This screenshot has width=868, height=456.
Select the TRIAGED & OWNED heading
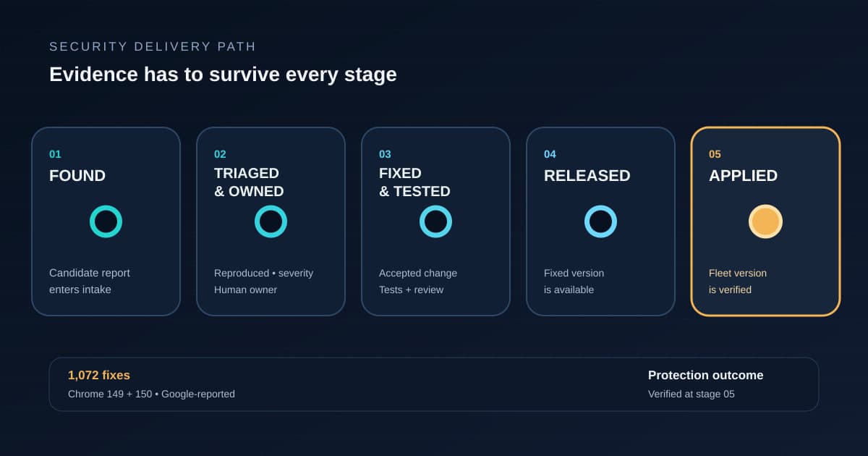(249, 182)
